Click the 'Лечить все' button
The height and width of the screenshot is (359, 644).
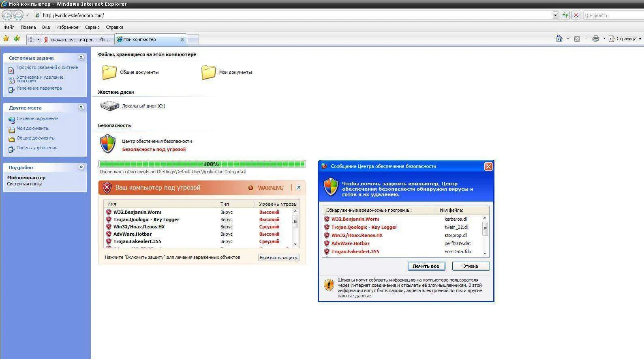(x=426, y=266)
